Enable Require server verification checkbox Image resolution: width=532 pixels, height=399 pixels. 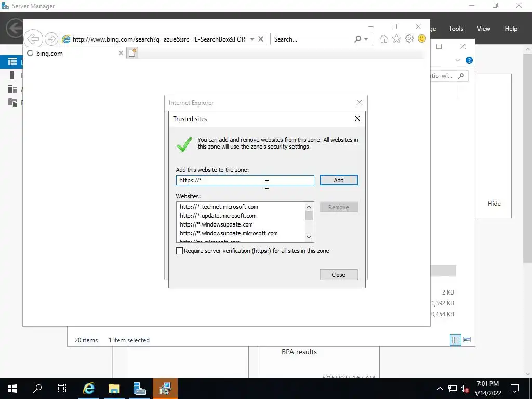(x=179, y=251)
